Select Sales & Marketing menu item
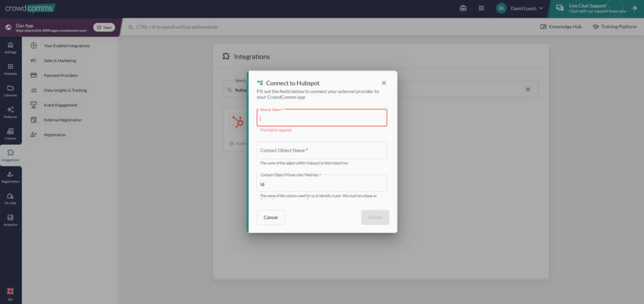The image size is (644, 304). coord(60,60)
